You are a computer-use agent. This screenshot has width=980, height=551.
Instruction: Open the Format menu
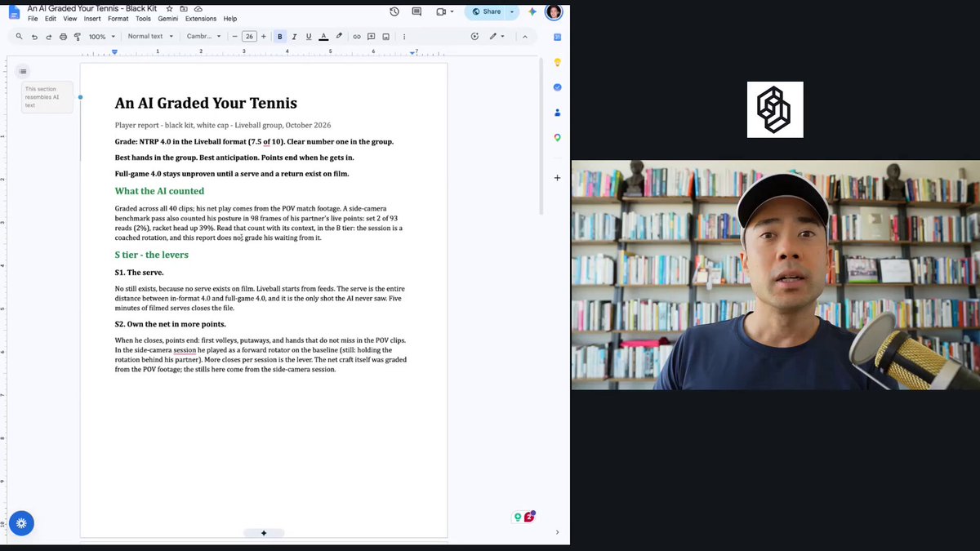118,19
